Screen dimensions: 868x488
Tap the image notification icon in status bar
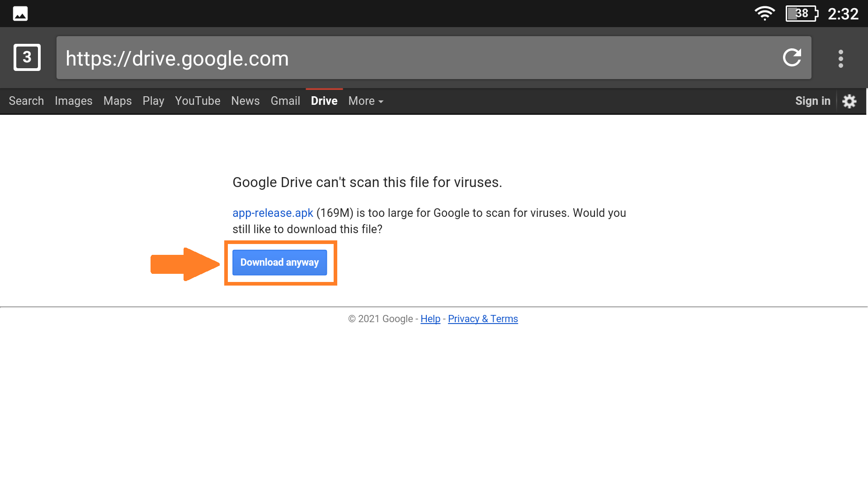[x=20, y=14]
